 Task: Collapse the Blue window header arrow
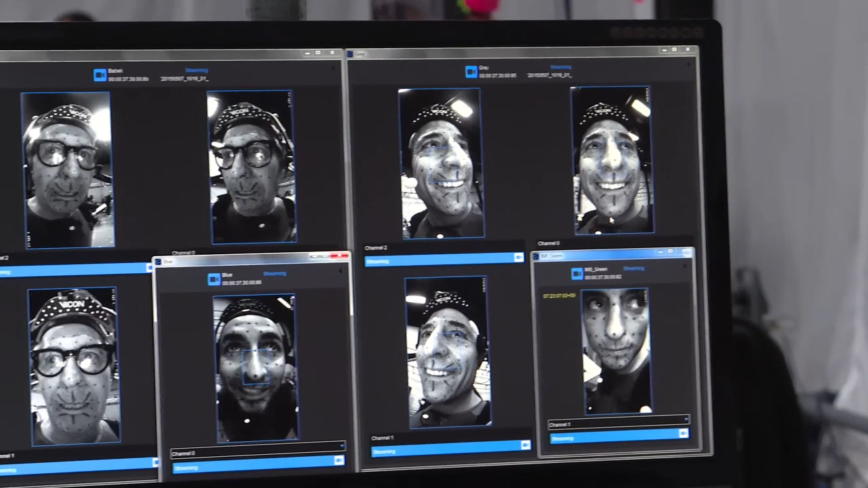[341, 270]
